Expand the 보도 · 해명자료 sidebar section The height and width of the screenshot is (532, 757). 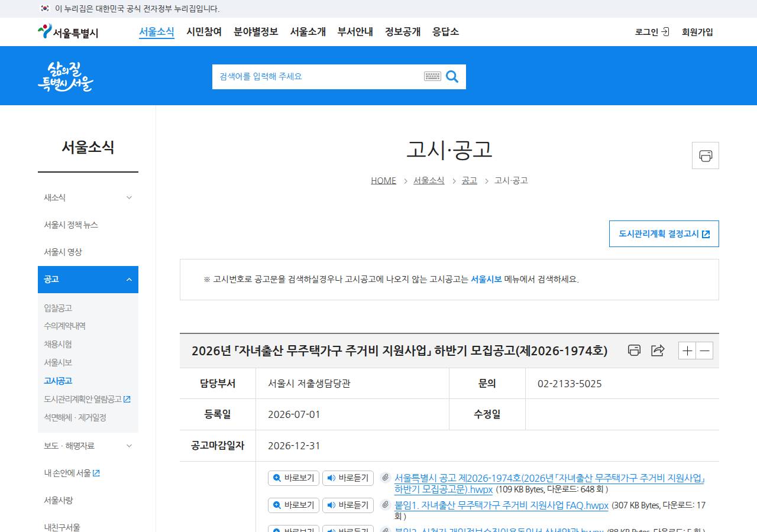click(x=88, y=446)
